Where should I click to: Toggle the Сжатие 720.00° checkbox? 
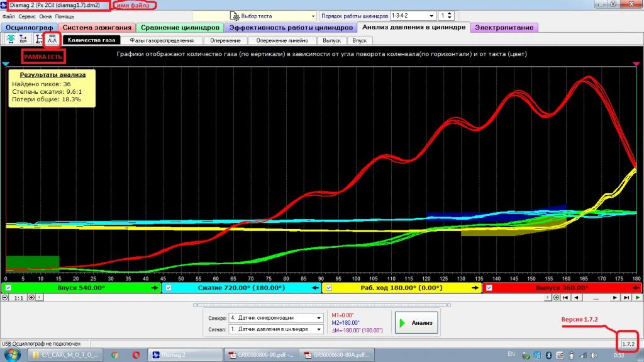point(169,288)
